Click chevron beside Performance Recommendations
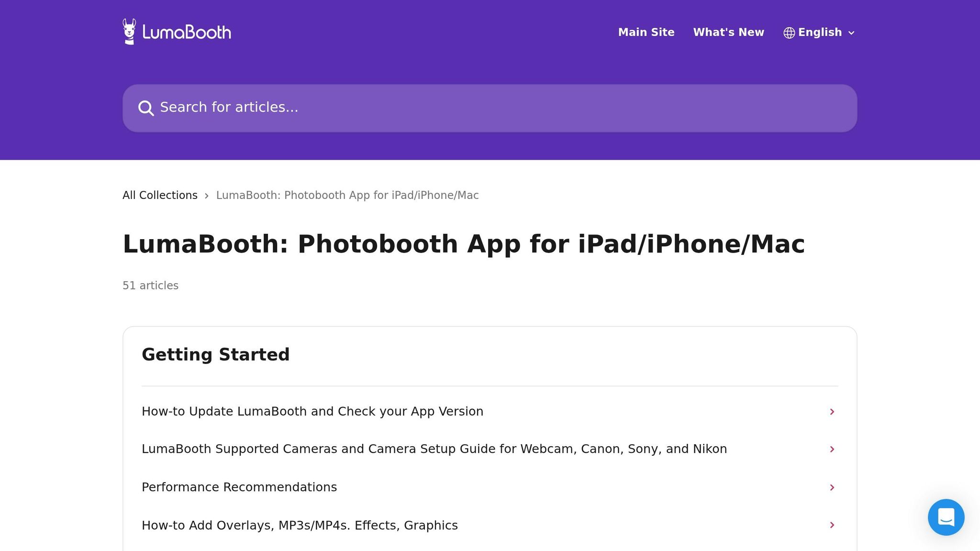Viewport: 980px width, 551px height. pos(832,487)
